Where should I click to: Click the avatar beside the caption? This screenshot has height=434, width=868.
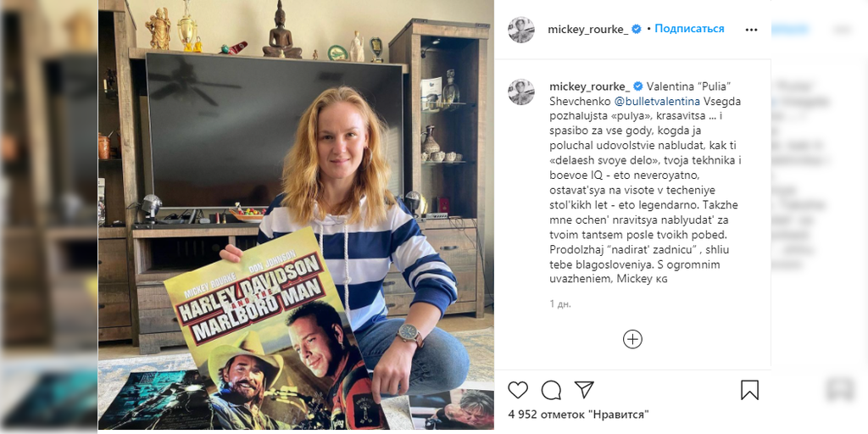point(521,92)
